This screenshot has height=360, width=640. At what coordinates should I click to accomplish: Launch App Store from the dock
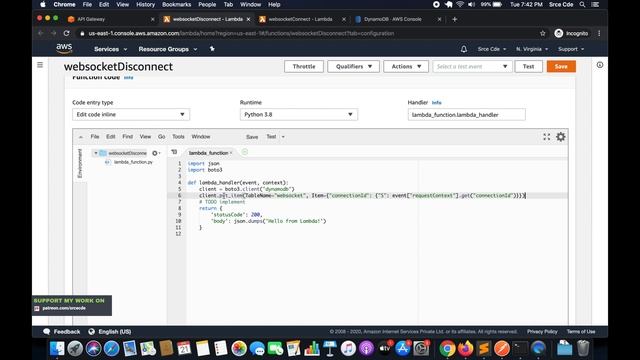coord(402,349)
